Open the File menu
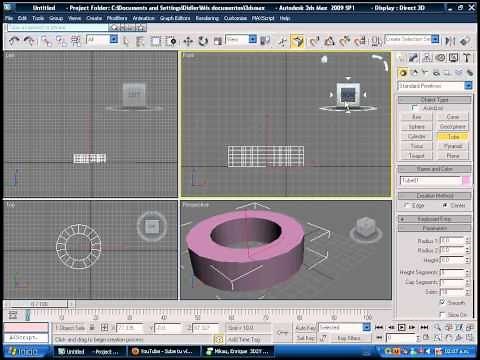The width and height of the screenshot is (480, 360). tap(9, 18)
